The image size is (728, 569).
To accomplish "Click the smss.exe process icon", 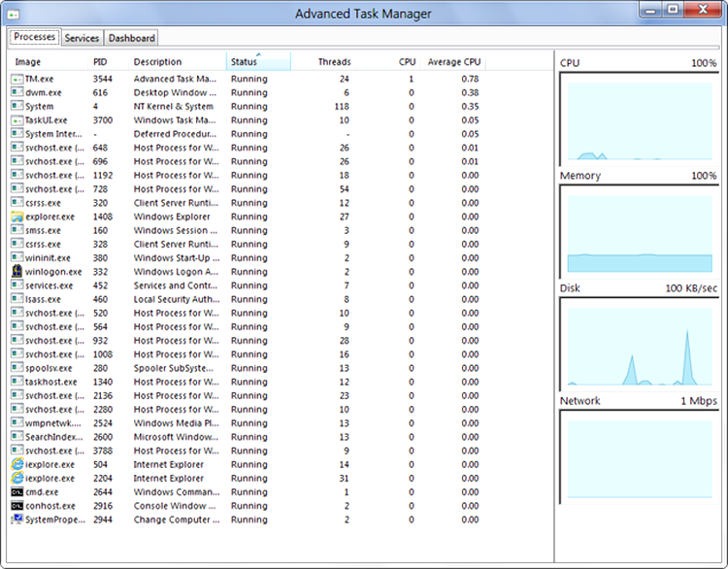I will point(17,230).
